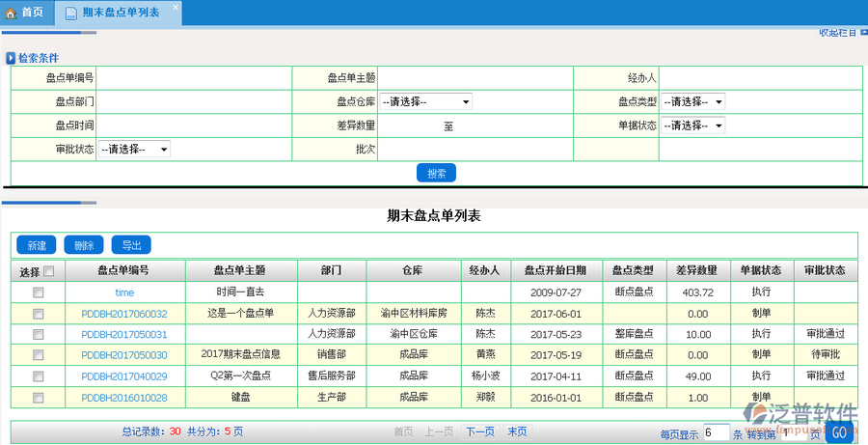Tick the checkbox for the time row
The width and height of the screenshot is (868, 445).
click(x=39, y=292)
